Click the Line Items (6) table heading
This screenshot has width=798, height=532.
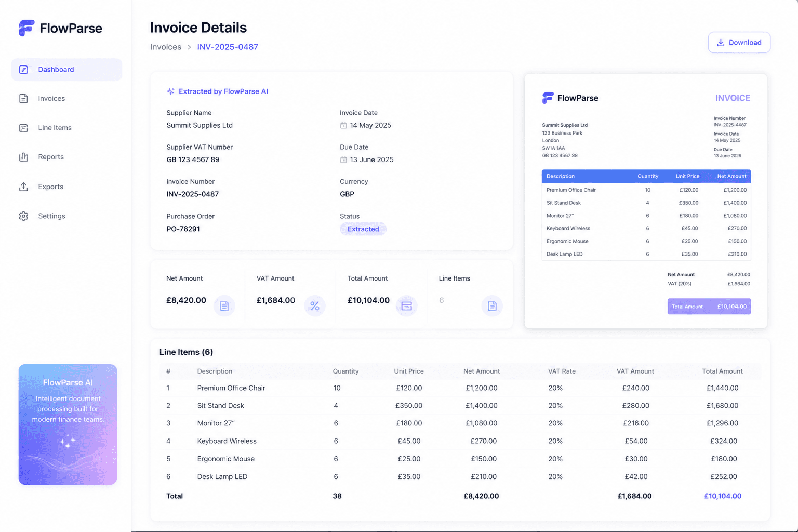pos(186,352)
